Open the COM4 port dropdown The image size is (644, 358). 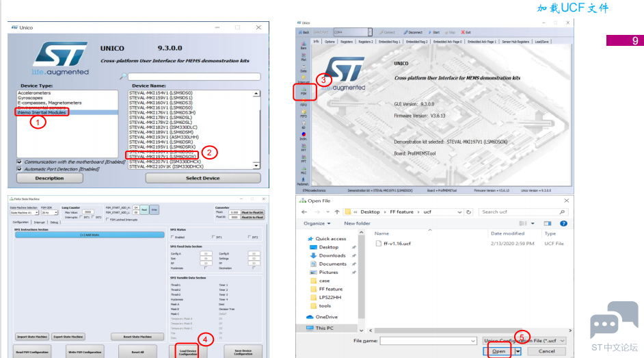[370, 32]
